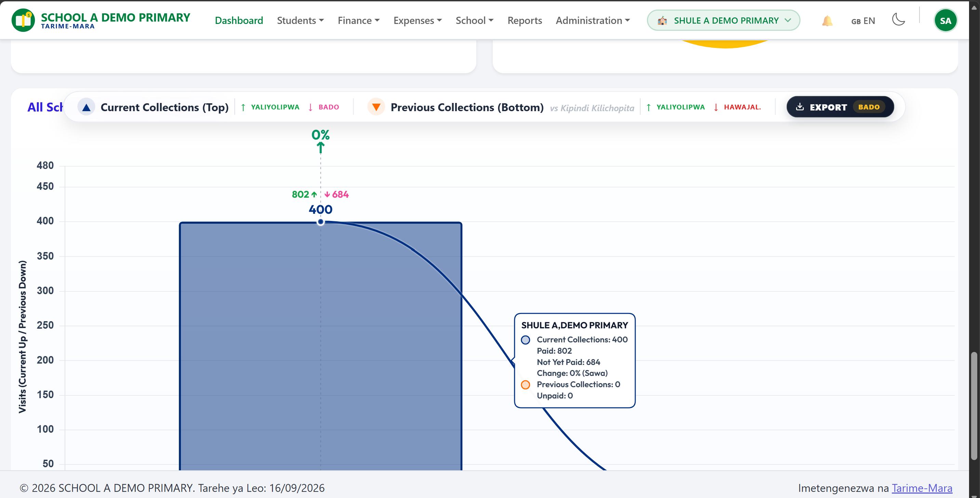Follow the Tarime-Mara footer link
The height and width of the screenshot is (498, 980).
(x=922, y=488)
